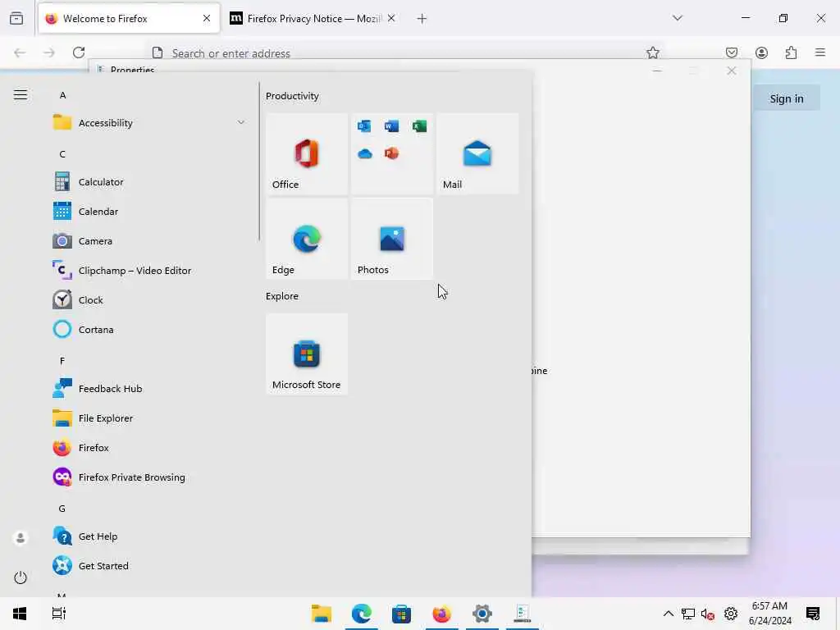Open File Explorer from the app list
840x630 pixels.
pos(150,418)
